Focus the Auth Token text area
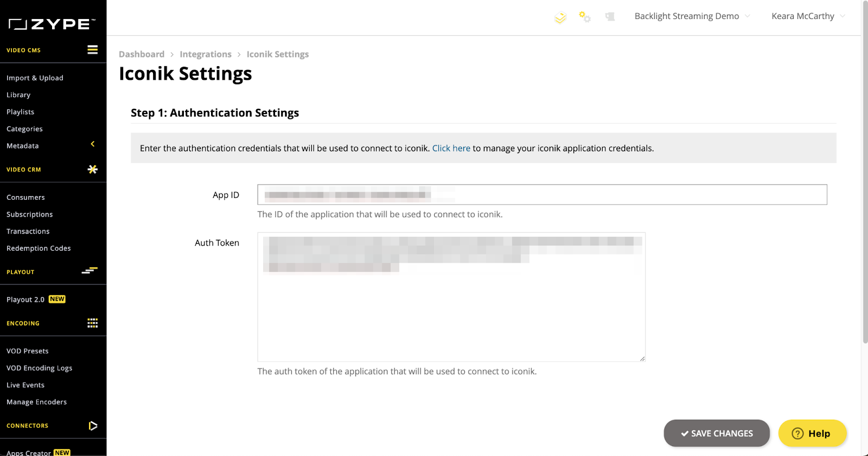 (451, 297)
